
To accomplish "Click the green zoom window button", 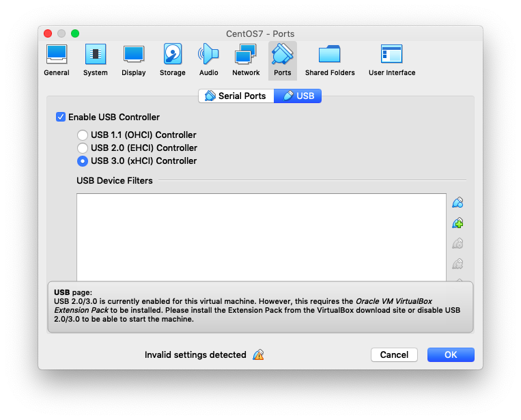I will pos(75,33).
